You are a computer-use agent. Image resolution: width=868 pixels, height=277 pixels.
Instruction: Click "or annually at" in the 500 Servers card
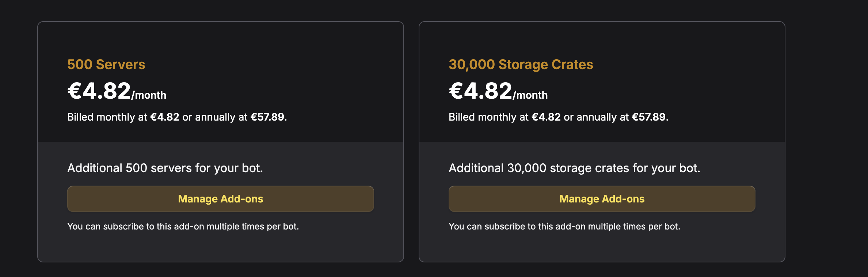[215, 117]
